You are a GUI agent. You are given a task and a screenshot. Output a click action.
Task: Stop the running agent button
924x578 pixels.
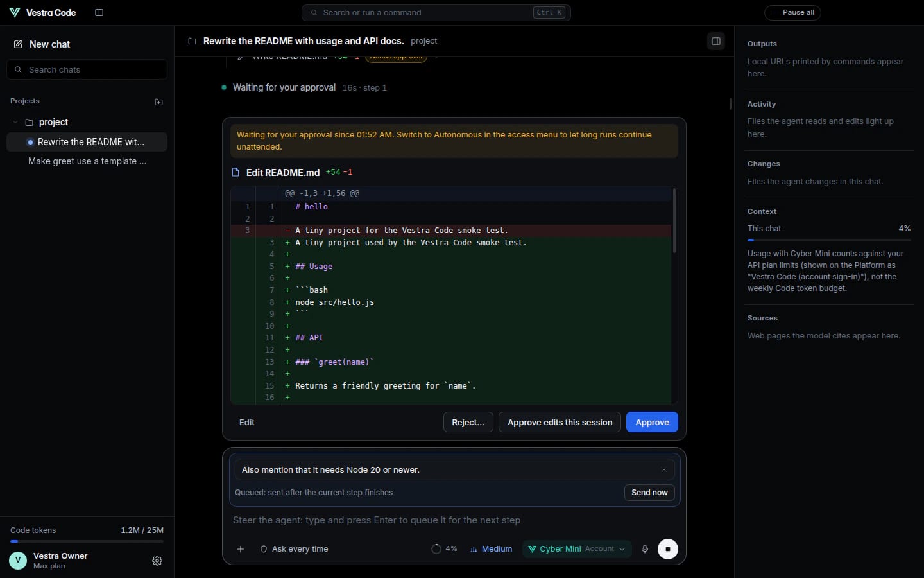668,549
